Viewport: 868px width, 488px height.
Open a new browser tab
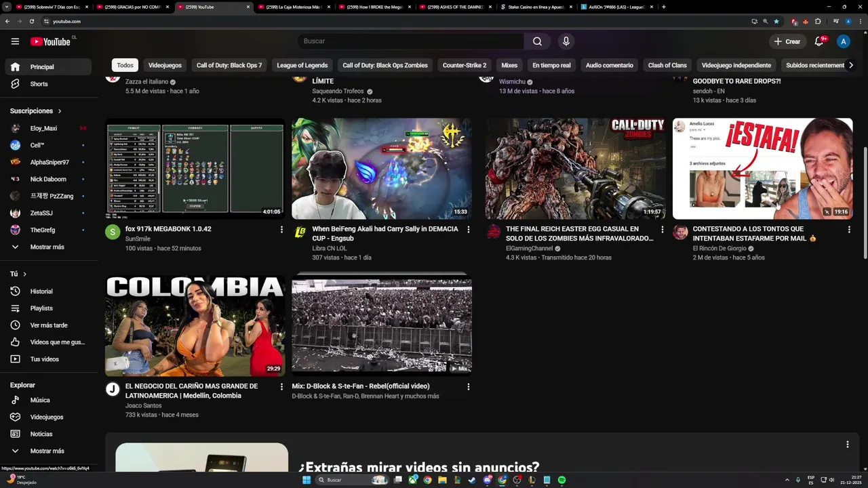(663, 7)
